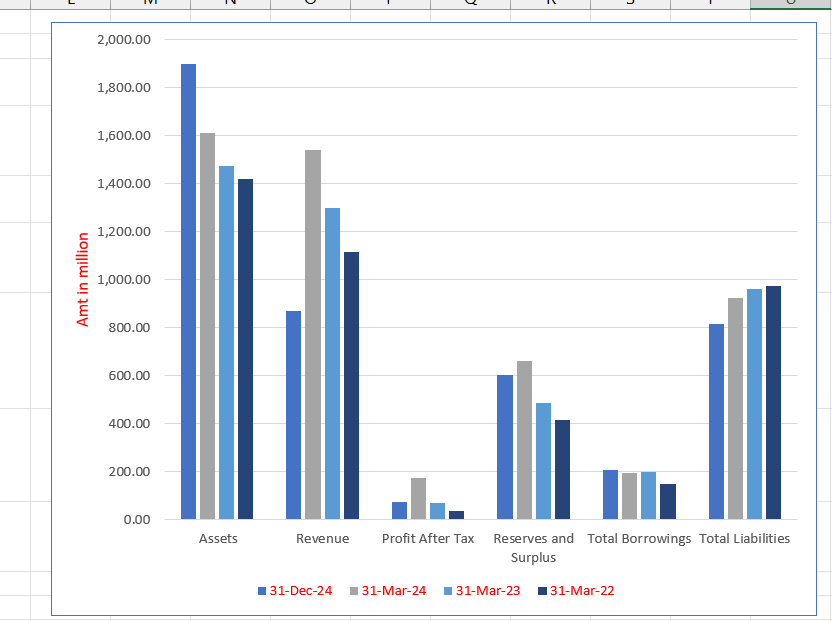The height and width of the screenshot is (621, 832).
Task: Click the 'Total Borrowings' axis label
Action: pos(639,539)
